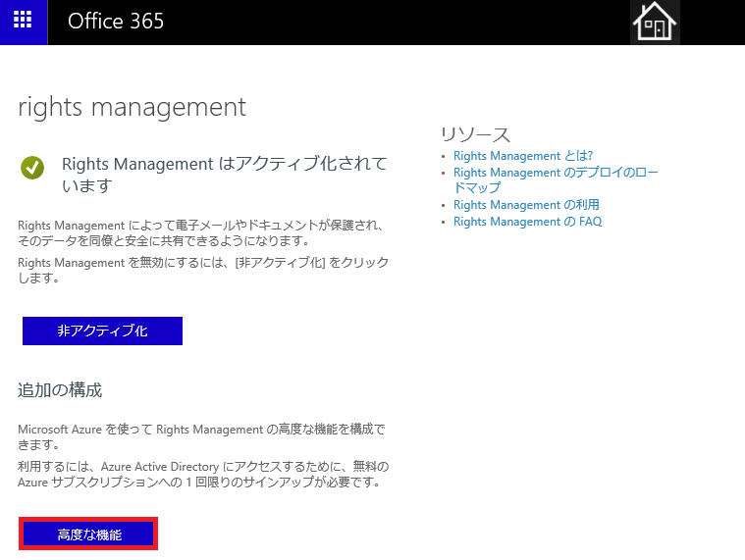Click the paragraph about 電子メールやドキュメントが保護され
745x560 pixels.
pyautogui.click(x=201, y=232)
